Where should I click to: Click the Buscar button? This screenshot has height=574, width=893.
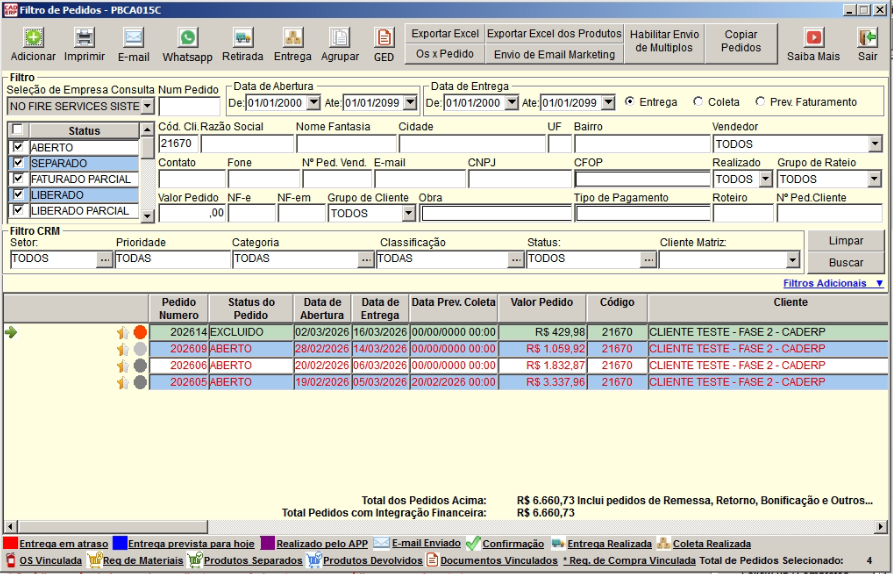tap(846, 263)
